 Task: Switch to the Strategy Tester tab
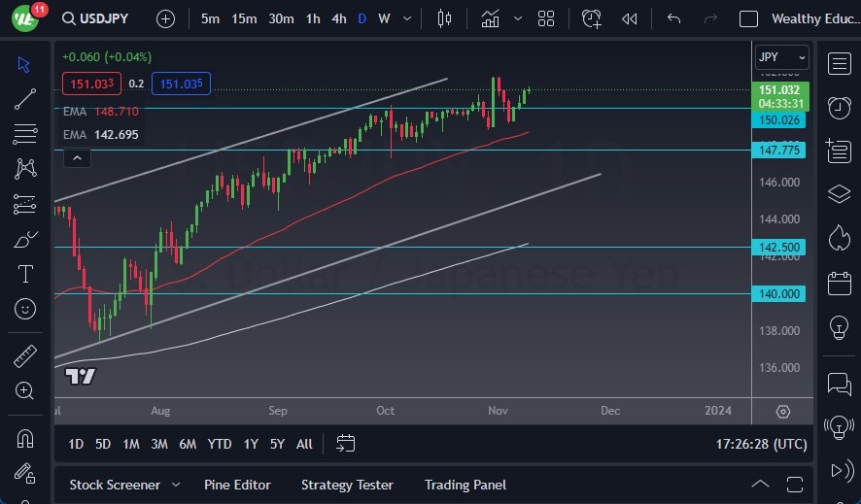coord(347,485)
